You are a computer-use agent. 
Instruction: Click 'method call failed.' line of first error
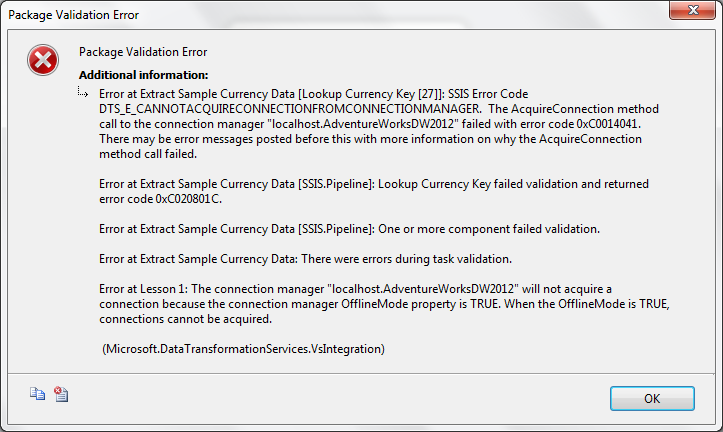(x=148, y=154)
